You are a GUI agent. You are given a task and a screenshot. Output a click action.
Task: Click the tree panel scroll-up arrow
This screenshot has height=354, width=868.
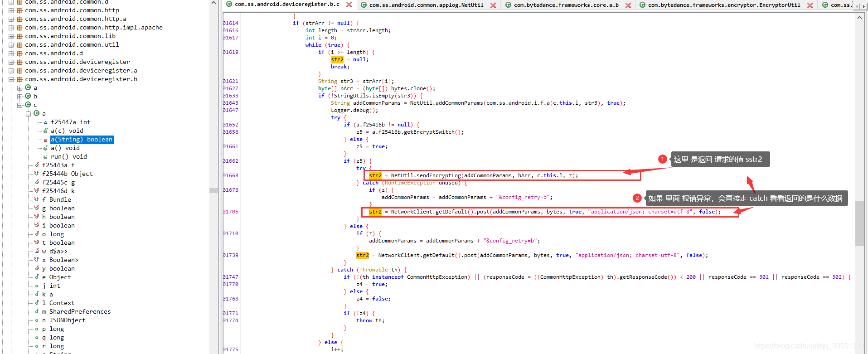[213, 3]
